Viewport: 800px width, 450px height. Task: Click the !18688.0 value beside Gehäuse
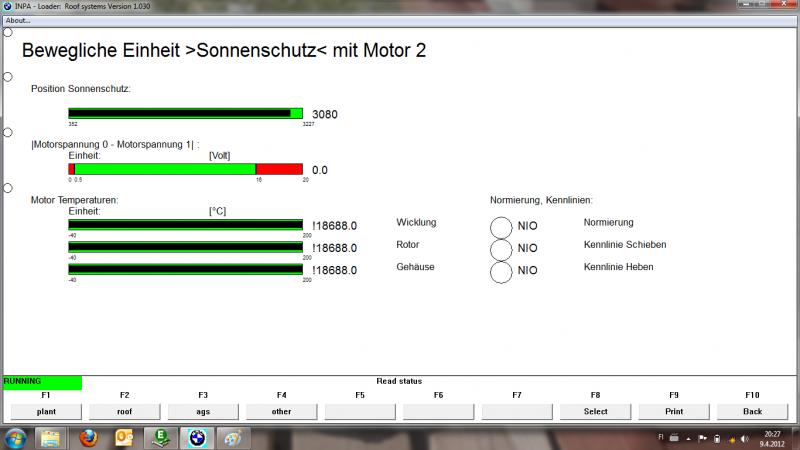click(335, 270)
